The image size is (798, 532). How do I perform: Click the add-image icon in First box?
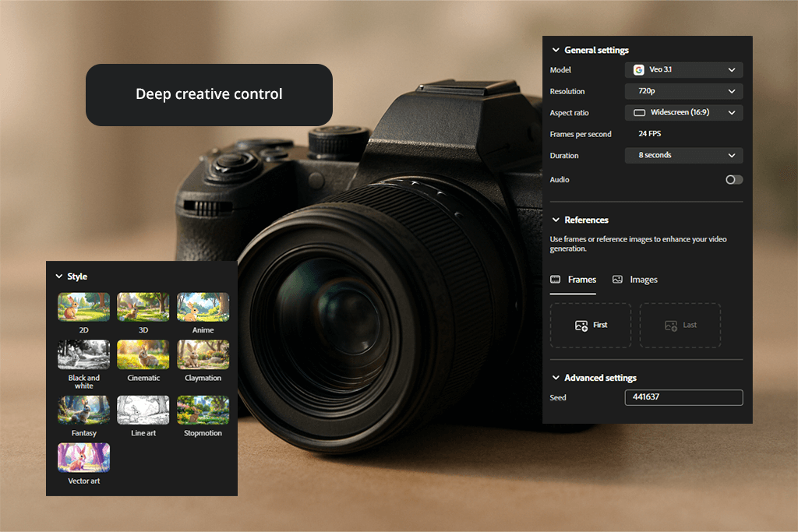pos(581,326)
